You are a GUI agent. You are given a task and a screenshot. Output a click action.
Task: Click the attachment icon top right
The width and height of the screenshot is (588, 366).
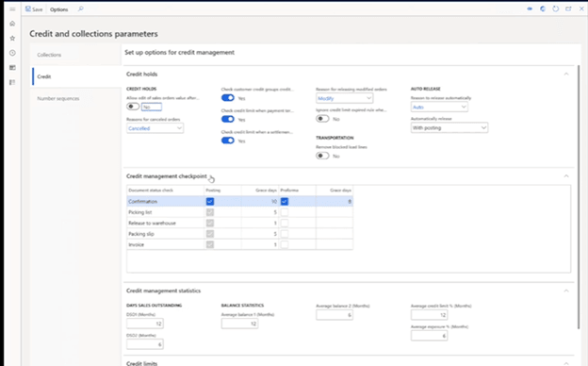pyautogui.click(x=530, y=8)
